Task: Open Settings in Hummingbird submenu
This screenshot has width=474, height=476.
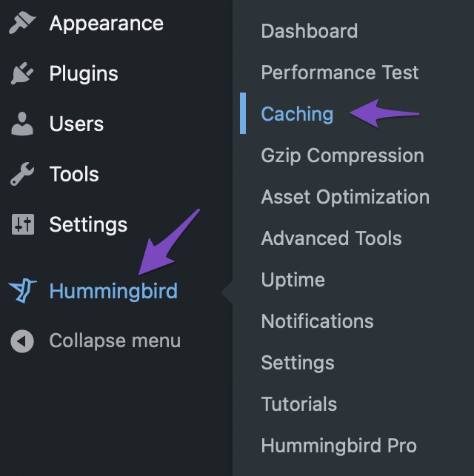Action: [x=298, y=363]
